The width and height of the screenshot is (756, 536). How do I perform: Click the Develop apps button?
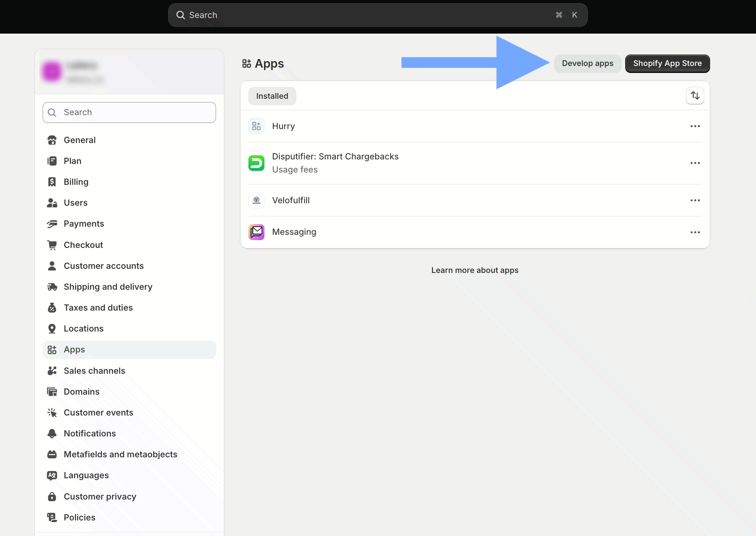coord(587,64)
